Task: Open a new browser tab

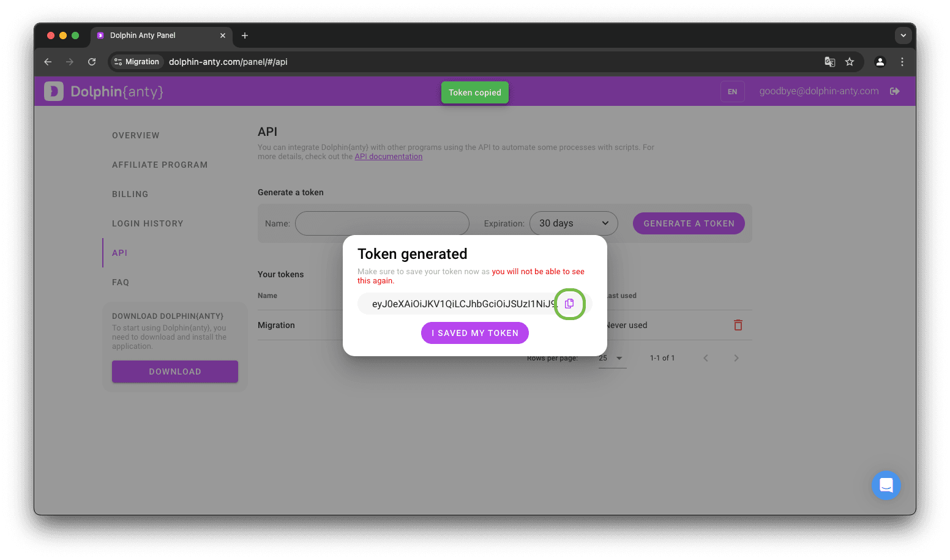Action: pyautogui.click(x=245, y=35)
